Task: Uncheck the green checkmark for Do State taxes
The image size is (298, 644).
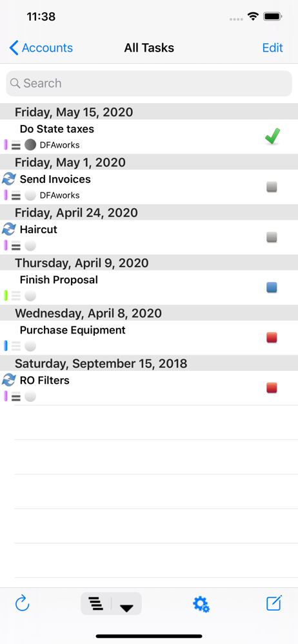Action: (272, 137)
